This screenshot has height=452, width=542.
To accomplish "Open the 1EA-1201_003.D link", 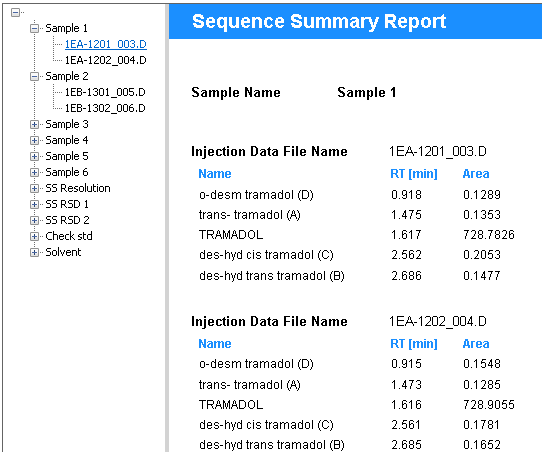I will 106,44.
